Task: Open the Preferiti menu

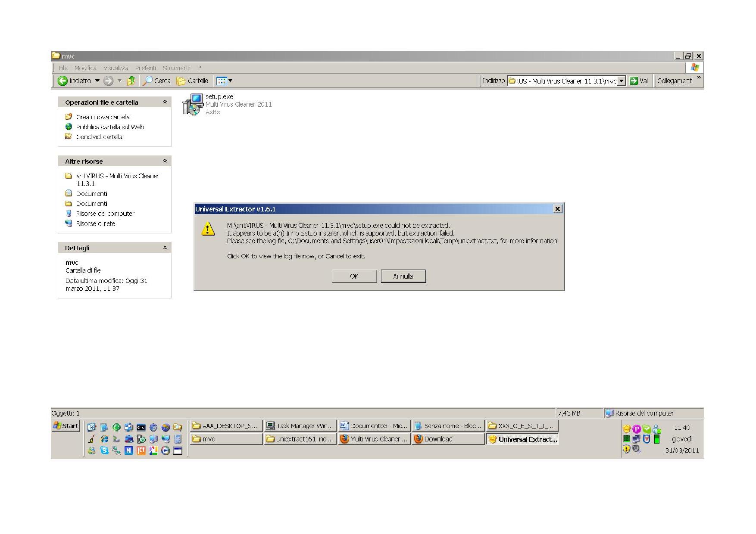Action: click(x=146, y=68)
